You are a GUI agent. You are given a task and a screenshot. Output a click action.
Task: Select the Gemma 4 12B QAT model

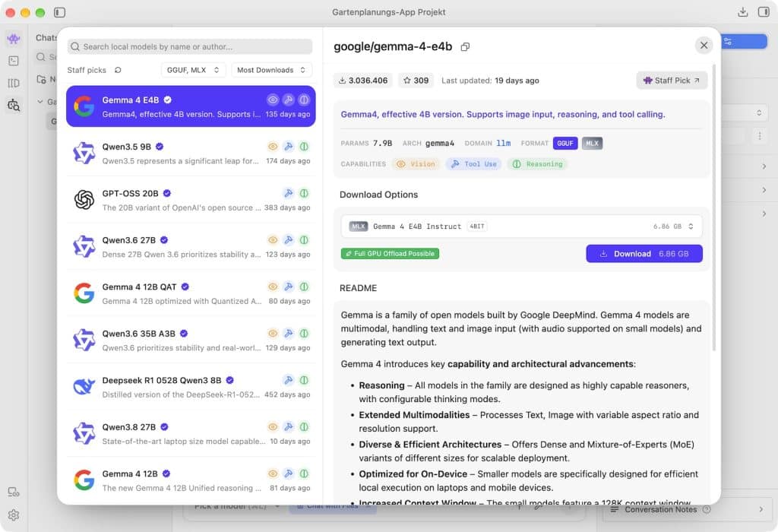point(191,293)
